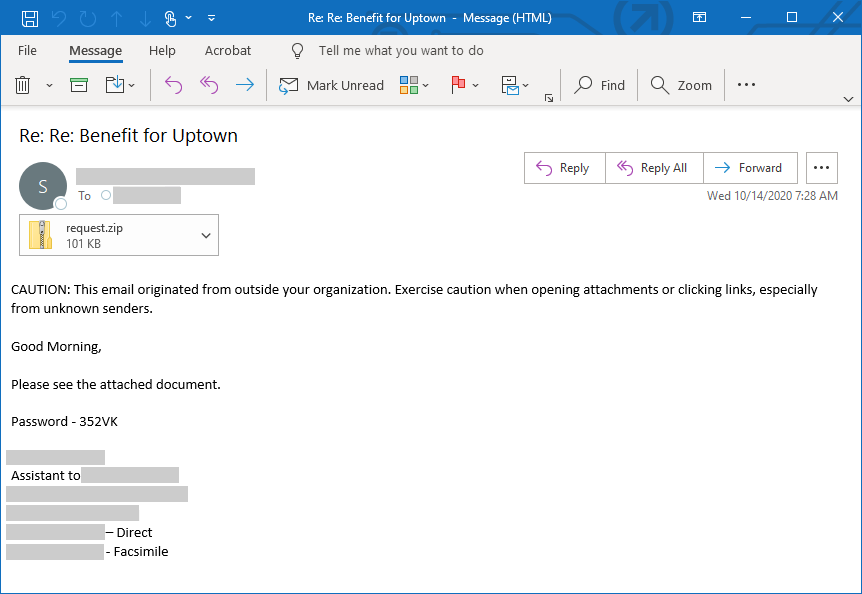Select the Delete icon to remove the email
Screen dimensions: 862x594
point(22,85)
